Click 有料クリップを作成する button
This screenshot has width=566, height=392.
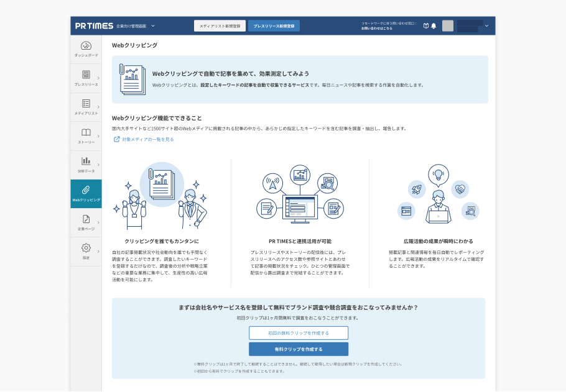click(299, 349)
